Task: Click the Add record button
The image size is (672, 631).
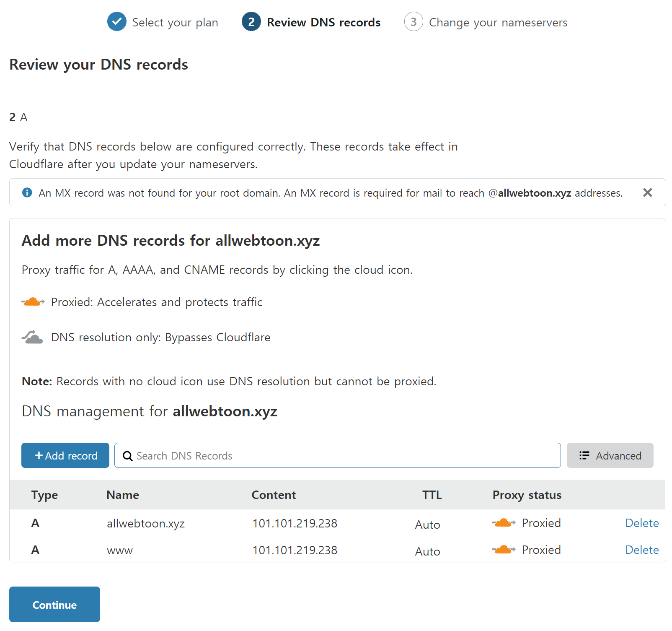Action: point(65,455)
